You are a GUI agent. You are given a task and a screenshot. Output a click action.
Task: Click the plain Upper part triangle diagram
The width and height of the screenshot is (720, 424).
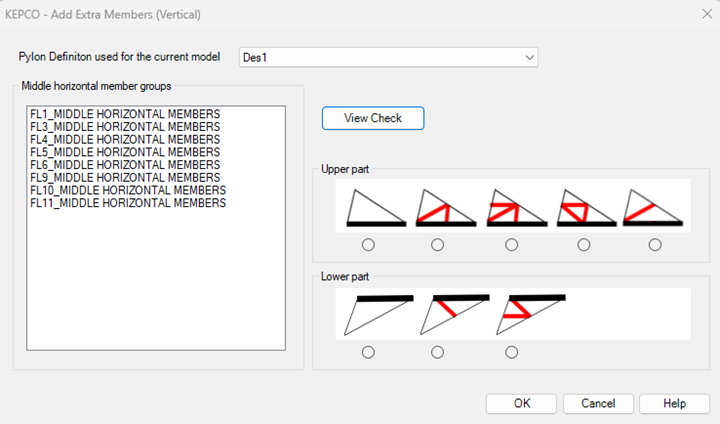coord(376,207)
